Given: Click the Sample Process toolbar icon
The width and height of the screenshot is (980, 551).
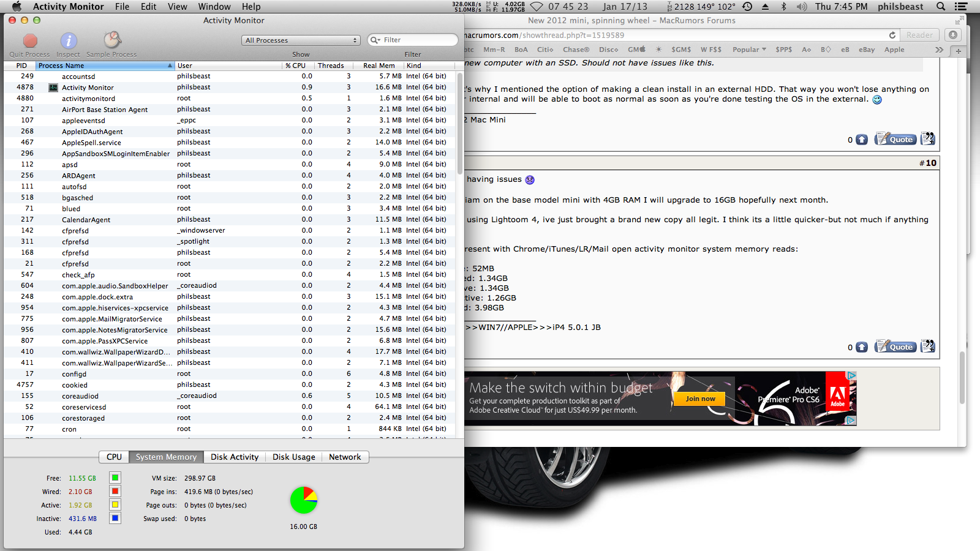Looking at the screenshot, I should tap(111, 40).
